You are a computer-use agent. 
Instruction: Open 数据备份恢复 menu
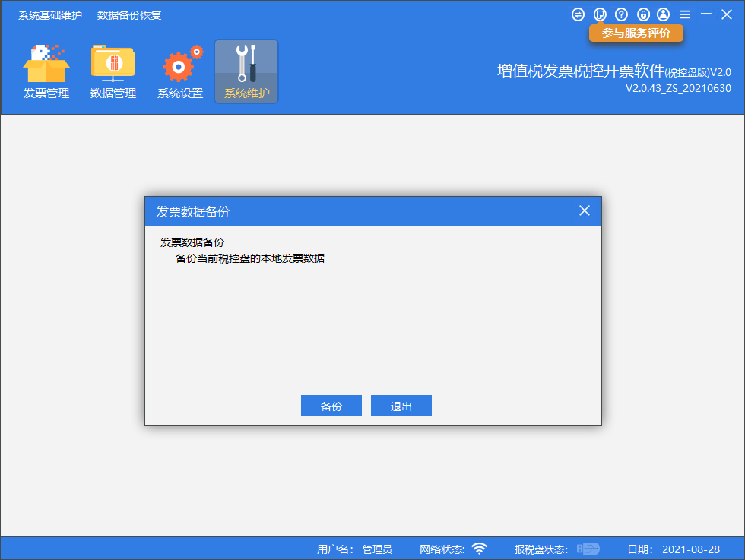click(129, 15)
